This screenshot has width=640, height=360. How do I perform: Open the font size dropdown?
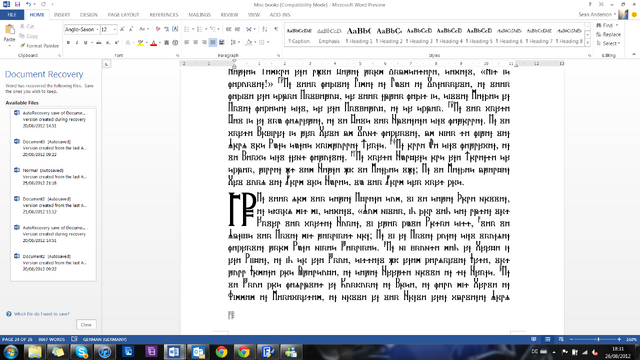(x=115, y=29)
